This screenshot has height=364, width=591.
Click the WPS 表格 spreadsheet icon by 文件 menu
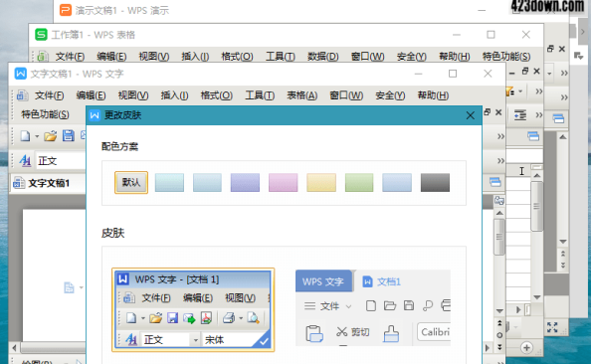click(42, 57)
